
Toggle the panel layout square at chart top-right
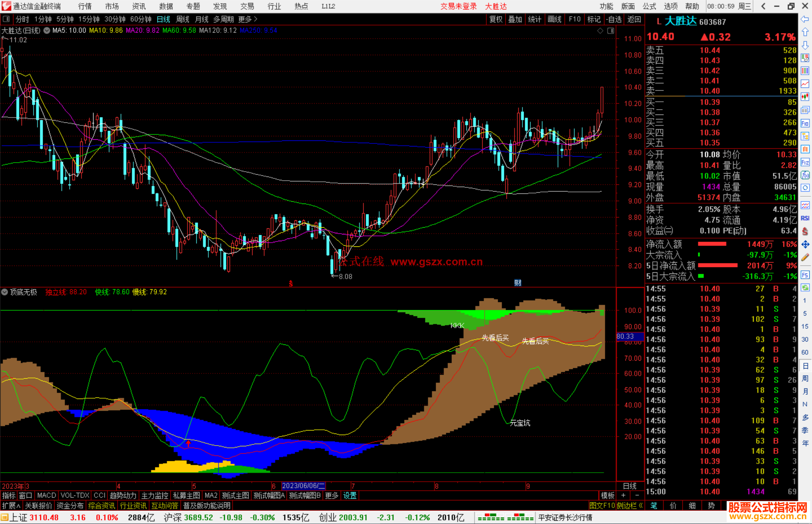(611, 31)
